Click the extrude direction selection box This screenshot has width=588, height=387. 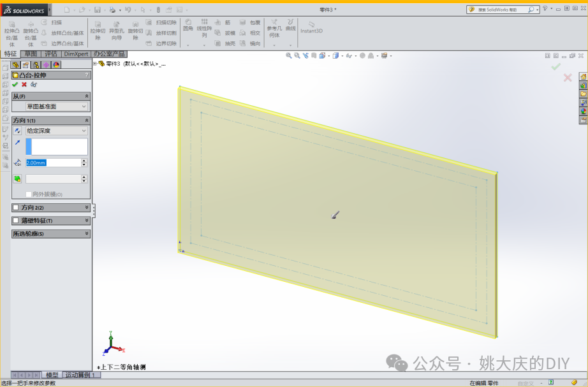click(x=57, y=147)
